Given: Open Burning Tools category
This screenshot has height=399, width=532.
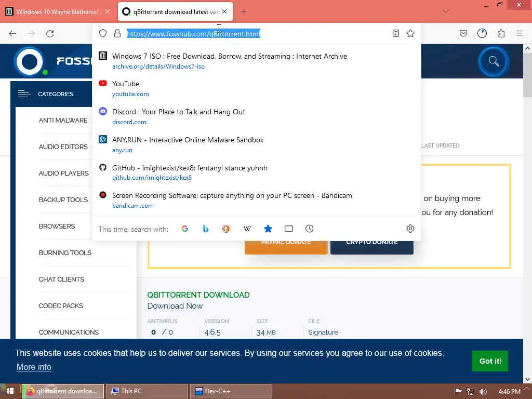Looking at the screenshot, I should [x=65, y=253].
